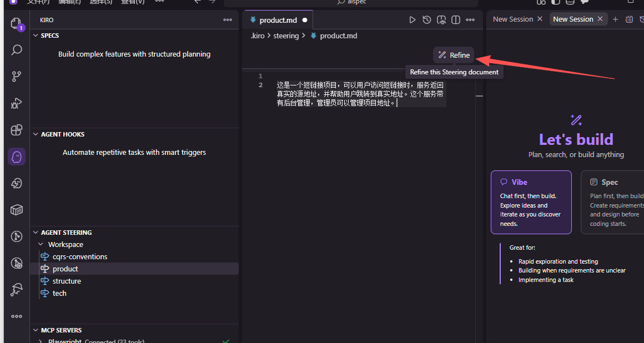Split the editor with the split icon
This screenshot has height=343, width=644.
(x=456, y=20)
